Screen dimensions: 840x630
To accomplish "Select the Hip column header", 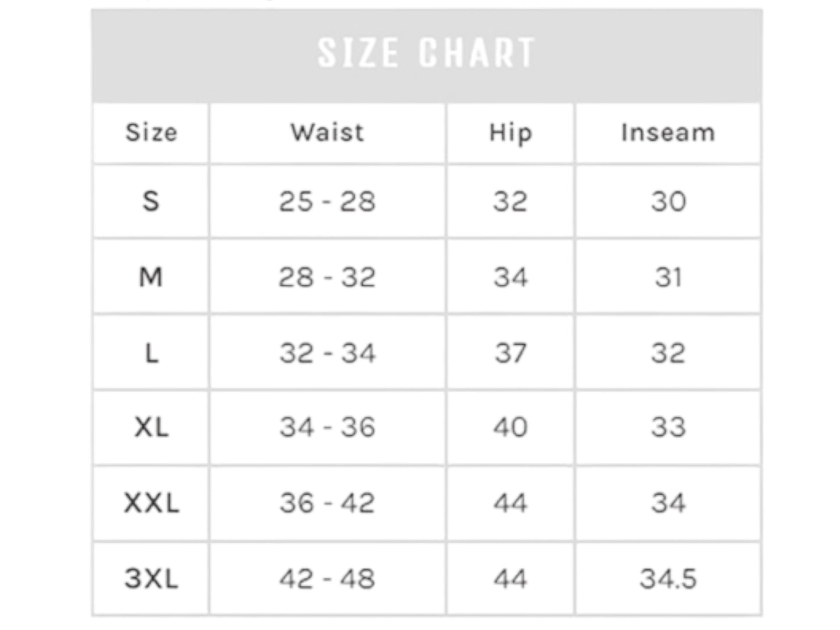I will 510,134.
